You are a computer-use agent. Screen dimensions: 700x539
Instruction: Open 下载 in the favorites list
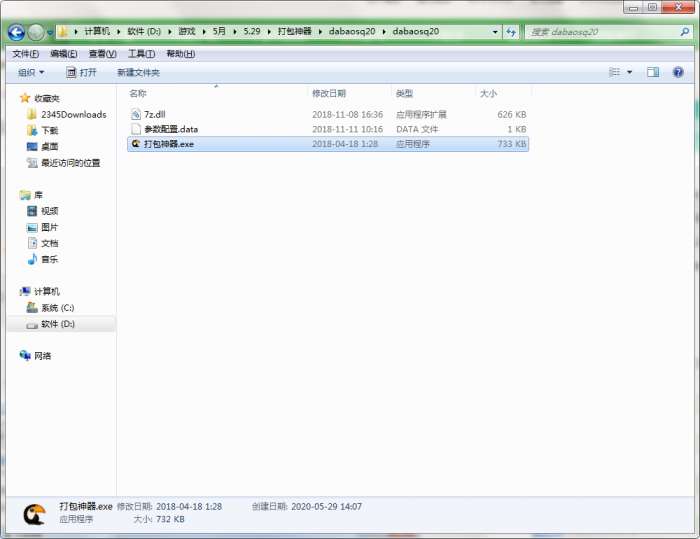(x=50, y=130)
